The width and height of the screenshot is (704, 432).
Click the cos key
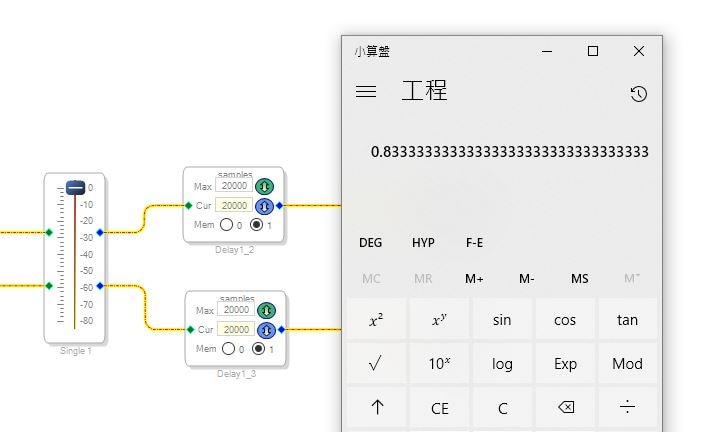565,319
